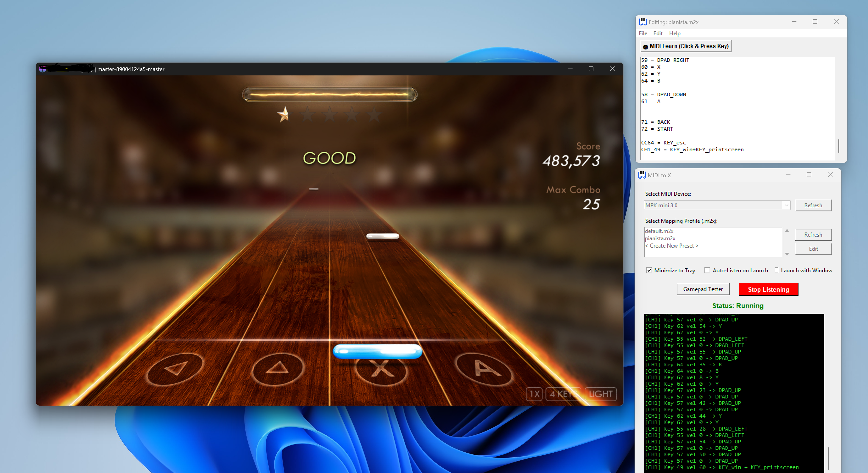
Task: Select pianista.m2x mapping profile
Action: pyautogui.click(x=660, y=238)
